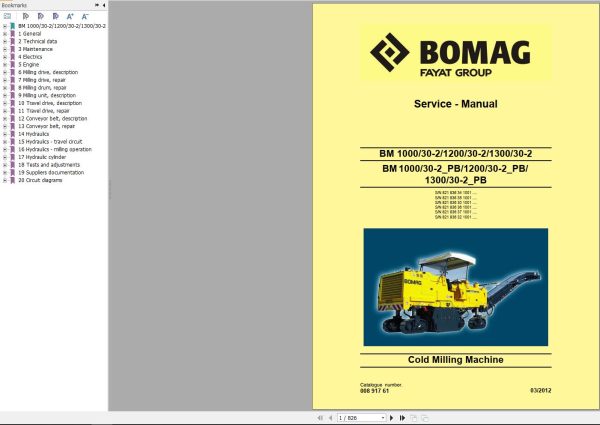
Task: Open bookmark 9 Milling unit, description
Action: [47, 95]
